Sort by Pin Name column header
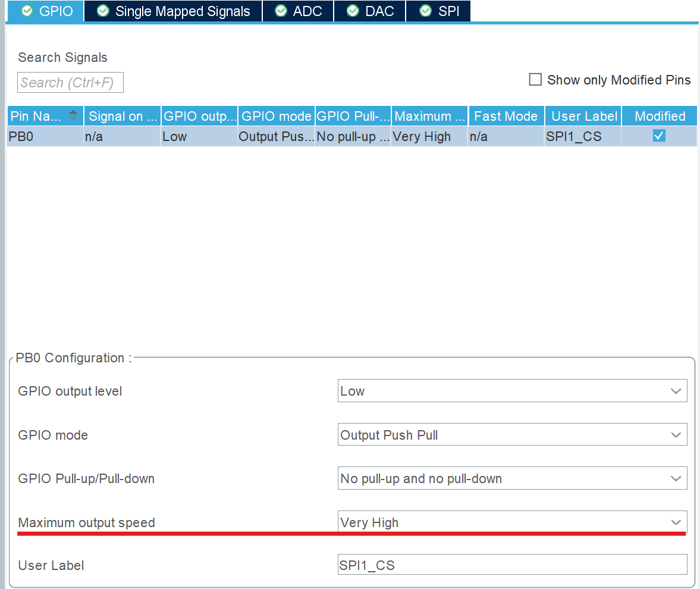Viewport: 700px width, 589px height. tap(45, 116)
